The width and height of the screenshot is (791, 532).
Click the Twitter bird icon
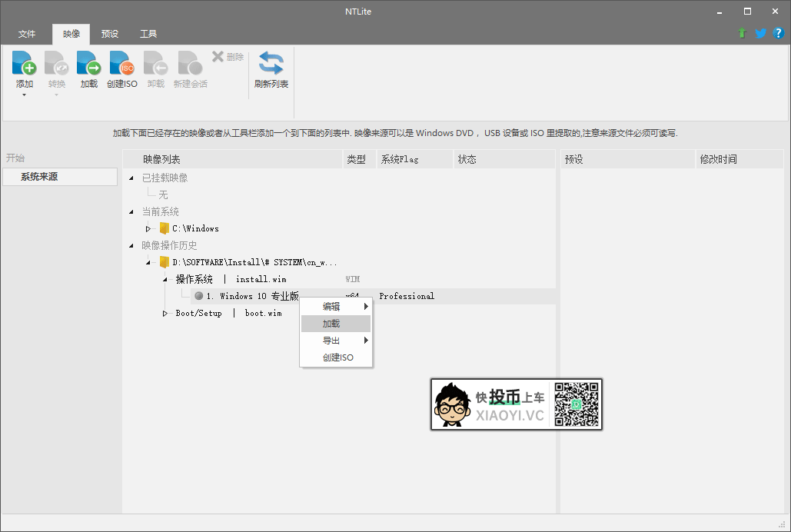760,33
